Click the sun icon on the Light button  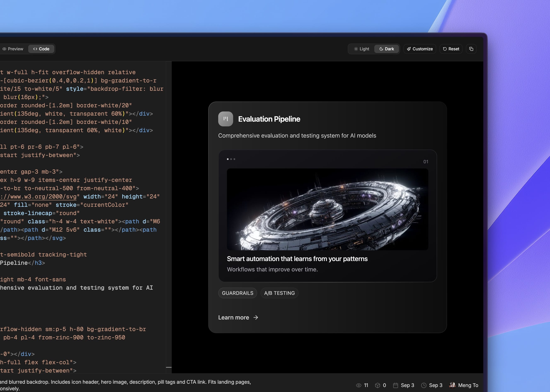point(356,49)
